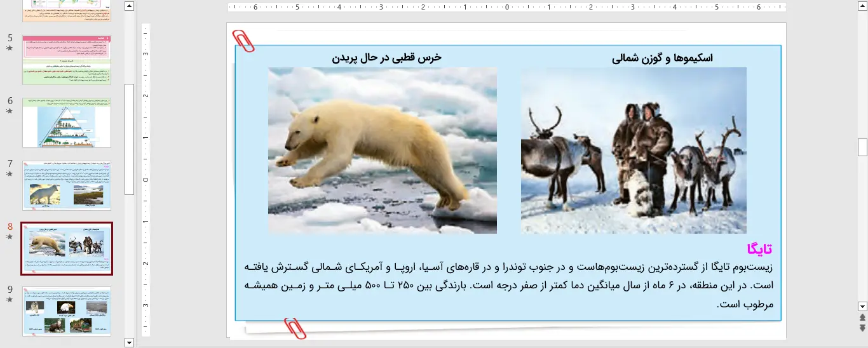Click the up arrow of the main slide scrollbar
Screen dimensions: 868x348
pyautogui.click(x=862, y=6)
